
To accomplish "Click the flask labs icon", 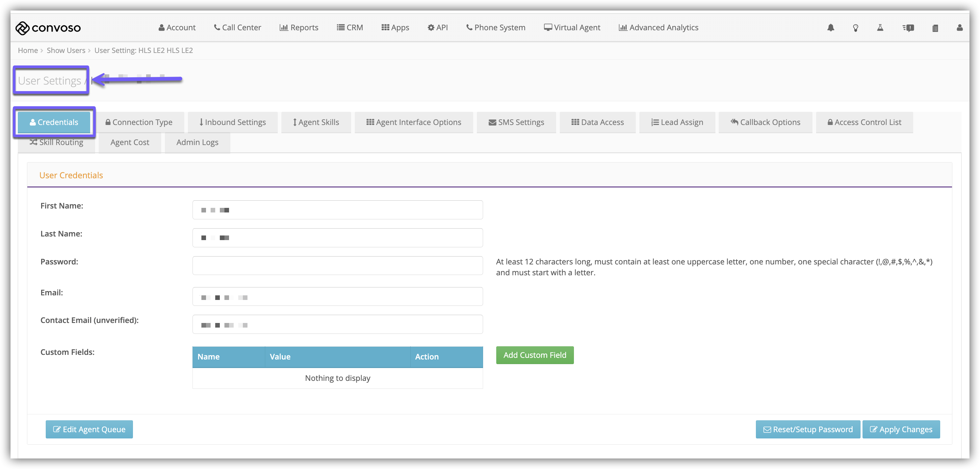I will pyautogui.click(x=880, y=28).
